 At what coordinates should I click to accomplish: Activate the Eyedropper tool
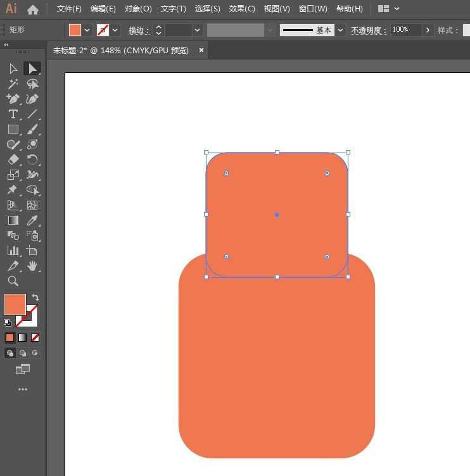tap(32, 220)
